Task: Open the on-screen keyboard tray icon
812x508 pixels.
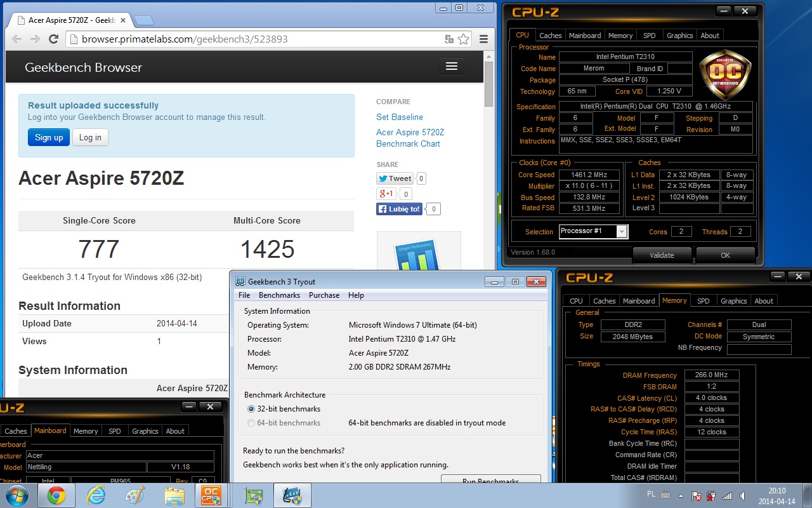Action: (x=665, y=495)
